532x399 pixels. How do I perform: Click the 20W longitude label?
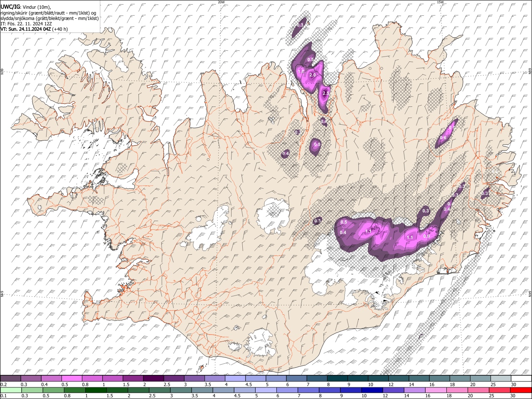(221, 2)
